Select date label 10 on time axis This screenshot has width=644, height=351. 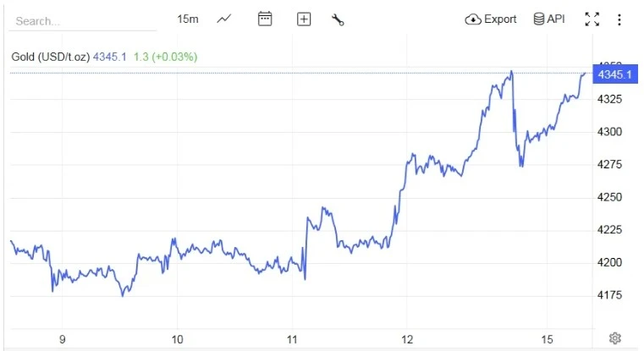(x=178, y=339)
